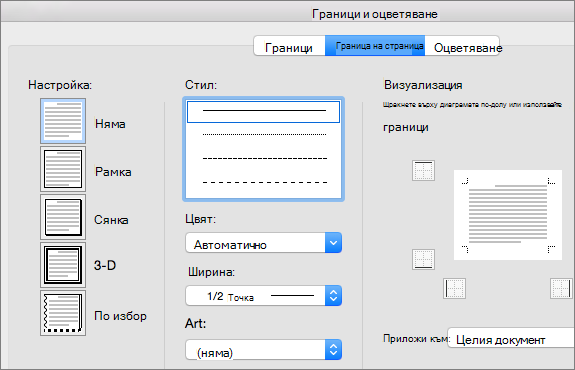Toggle the right border button in preview
This screenshot has height=370, width=575.
click(x=561, y=288)
